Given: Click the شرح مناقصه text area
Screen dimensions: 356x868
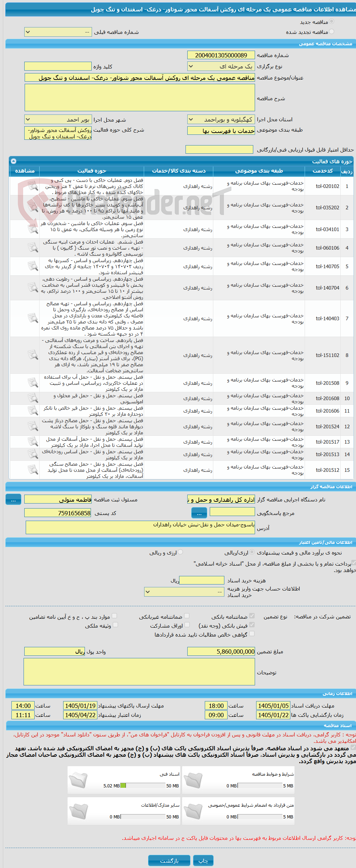Looking at the screenshot, I should [x=140, y=98].
